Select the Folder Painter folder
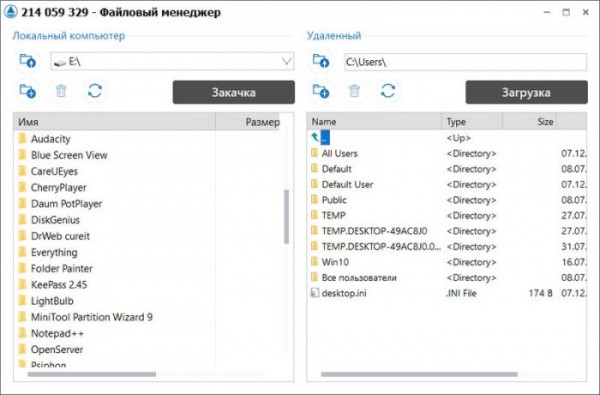 click(55, 268)
